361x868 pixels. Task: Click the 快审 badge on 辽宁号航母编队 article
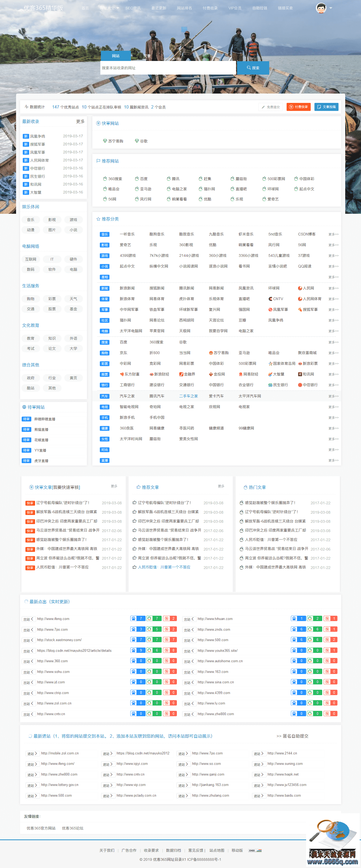click(30, 503)
